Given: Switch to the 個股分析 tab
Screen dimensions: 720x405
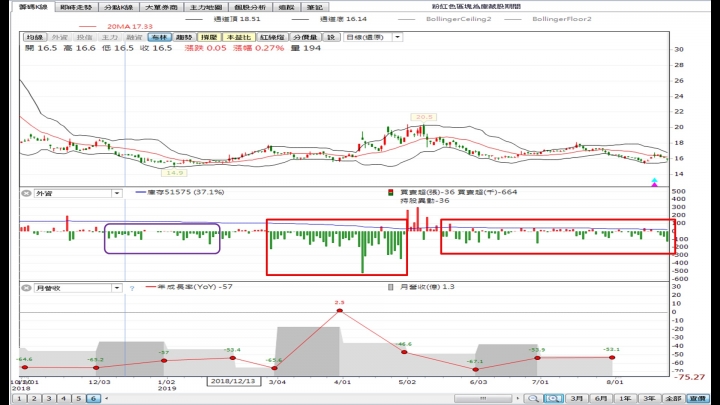Looking at the screenshot, I should coord(250,7).
